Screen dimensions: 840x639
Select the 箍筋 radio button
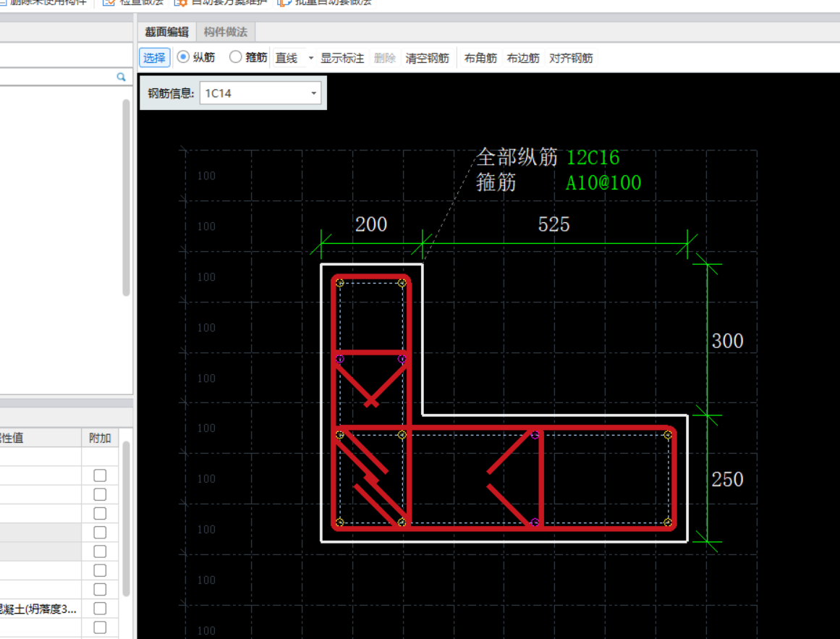tap(235, 56)
